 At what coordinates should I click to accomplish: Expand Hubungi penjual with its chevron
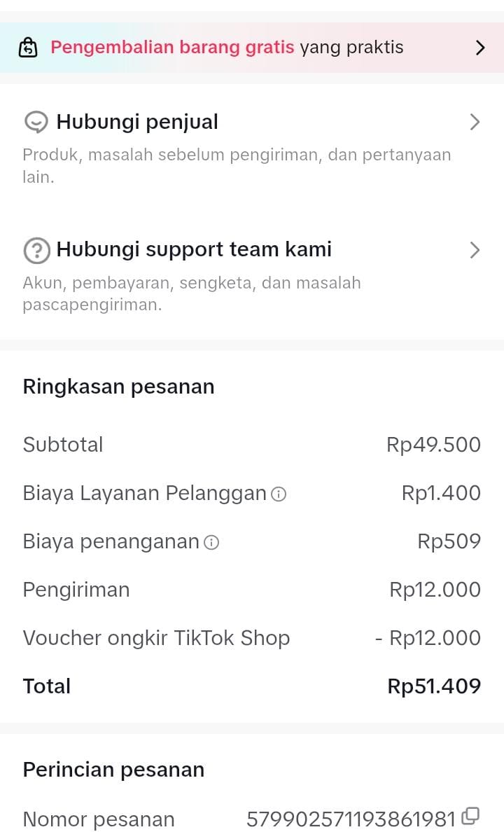tap(475, 123)
